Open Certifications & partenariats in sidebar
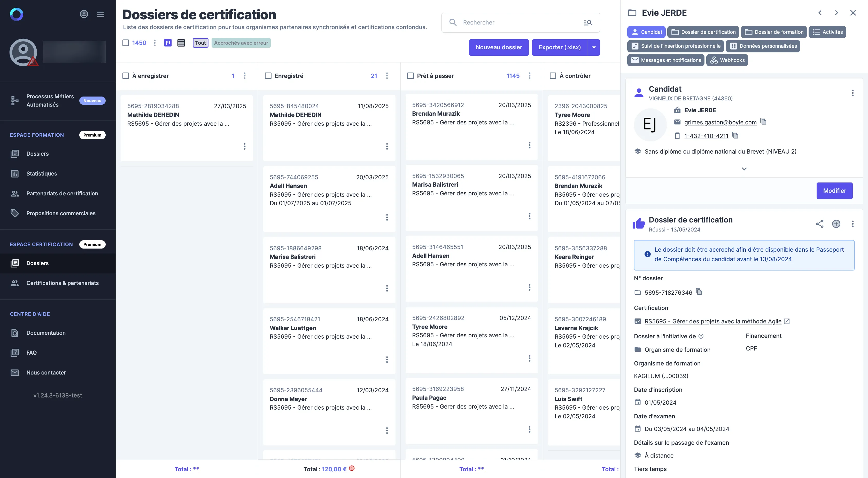Screen dimensions: 868x478 (58, 283)
